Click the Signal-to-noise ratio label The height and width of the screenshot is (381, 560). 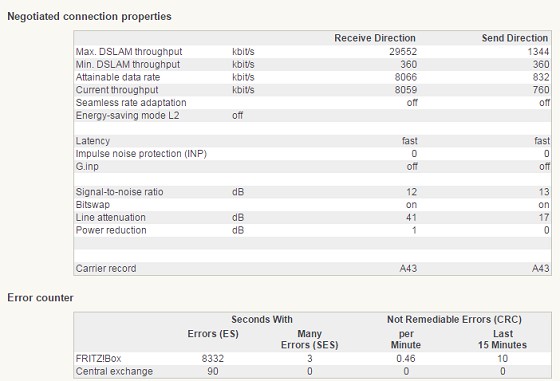120,192
